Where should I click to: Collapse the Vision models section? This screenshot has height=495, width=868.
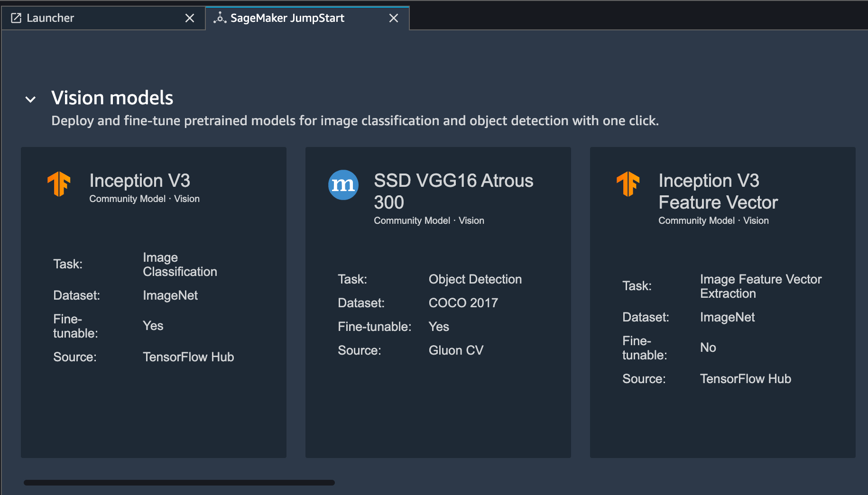30,99
